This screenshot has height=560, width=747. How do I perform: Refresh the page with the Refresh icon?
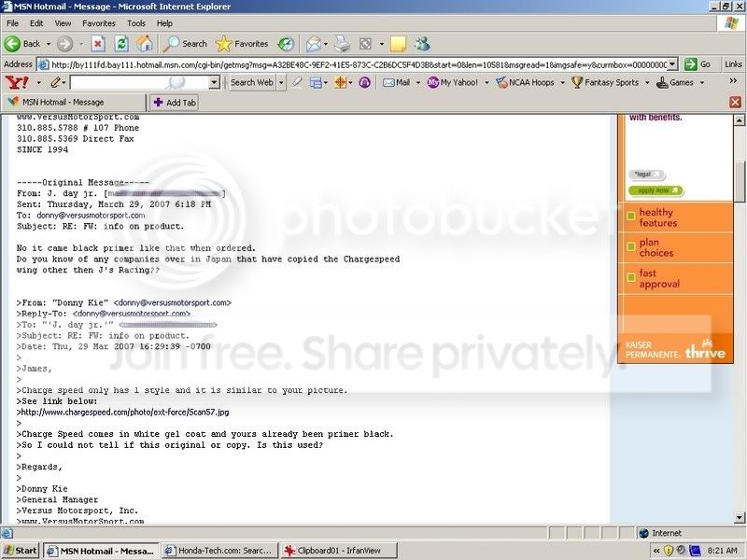click(121, 43)
